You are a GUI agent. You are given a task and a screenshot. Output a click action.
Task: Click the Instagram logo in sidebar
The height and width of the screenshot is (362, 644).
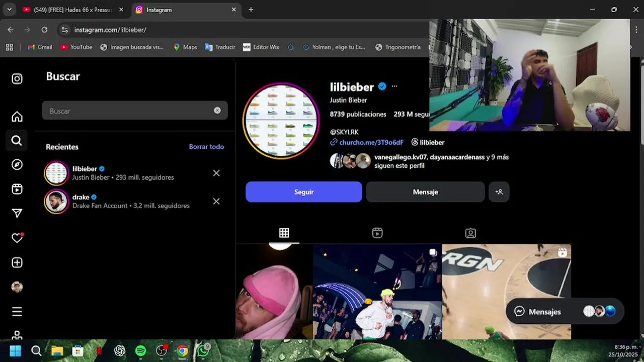tap(17, 79)
